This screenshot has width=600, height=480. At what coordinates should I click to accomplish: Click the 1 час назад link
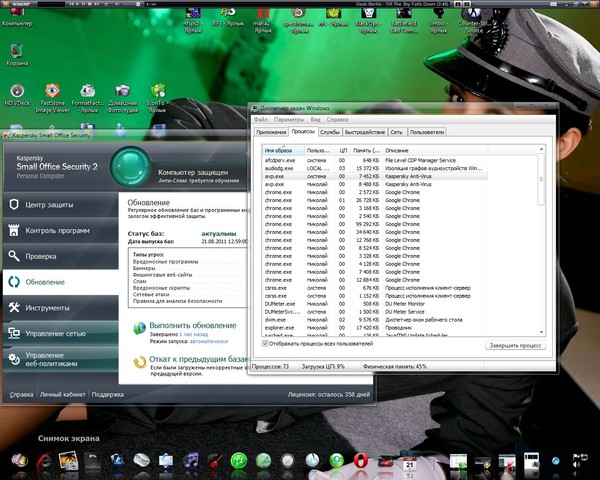(x=194, y=334)
